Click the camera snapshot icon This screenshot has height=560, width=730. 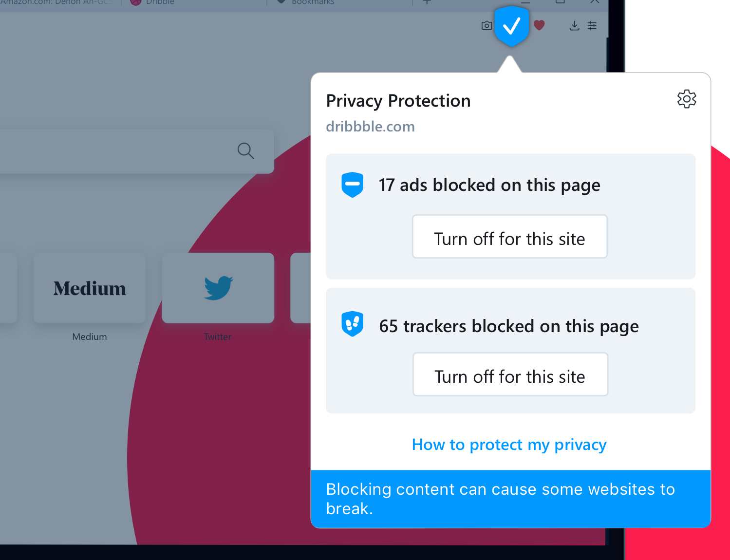point(487,25)
